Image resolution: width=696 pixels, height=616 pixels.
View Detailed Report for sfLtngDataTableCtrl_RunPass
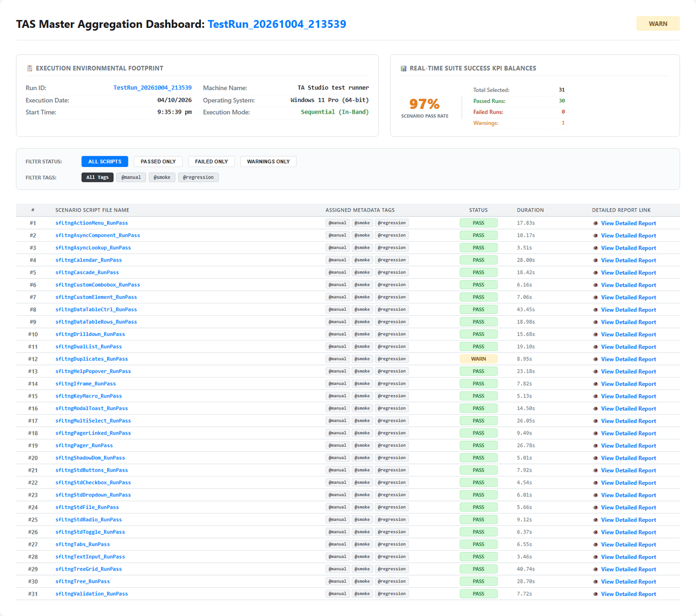coord(628,310)
